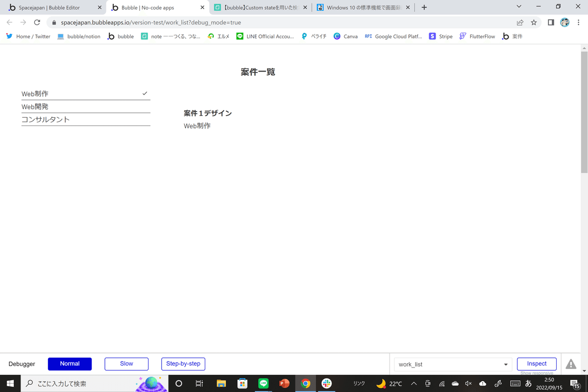Open the work_list element dropdown
The image size is (588, 392).
click(x=453, y=364)
